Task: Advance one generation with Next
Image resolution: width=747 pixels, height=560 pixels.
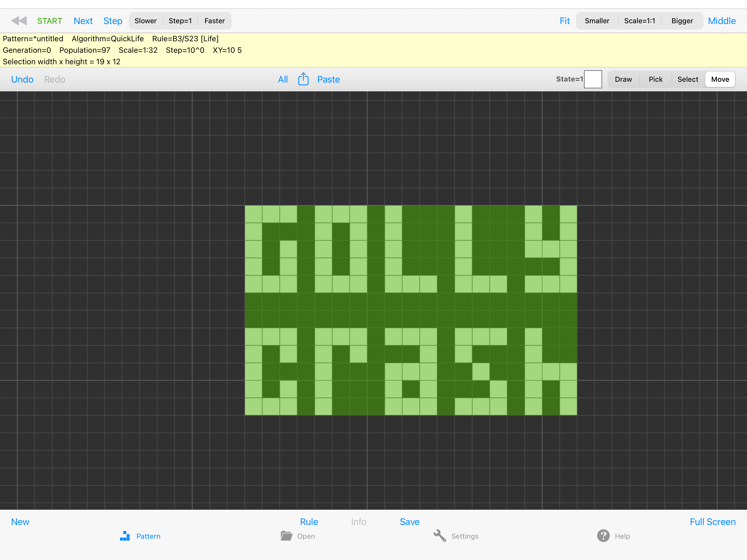Action: [83, 21]
